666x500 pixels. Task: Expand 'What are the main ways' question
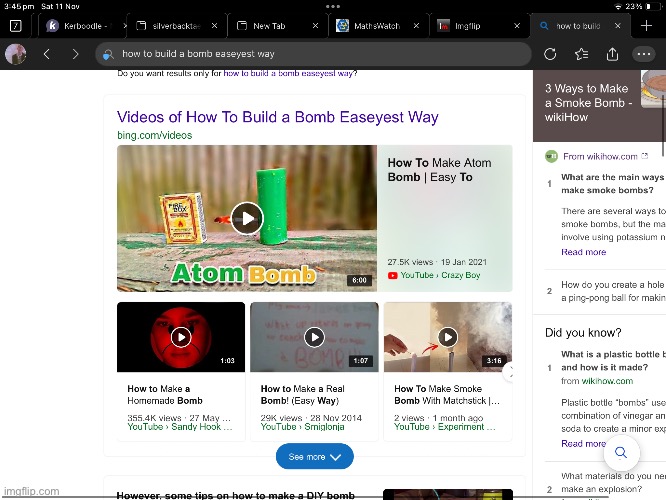coord(612,184)
